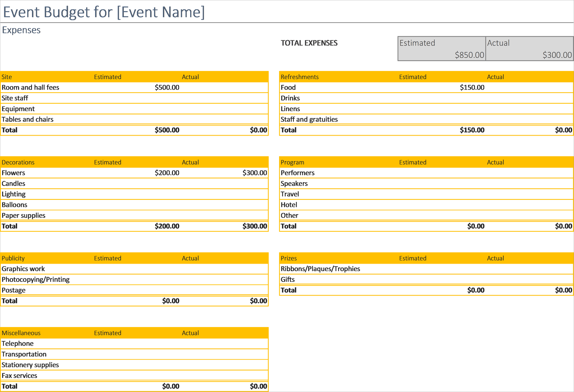This screenshot has height=392, width=574.
Task: Click the Event Budget title to rename it
Action: coord(103,12)
